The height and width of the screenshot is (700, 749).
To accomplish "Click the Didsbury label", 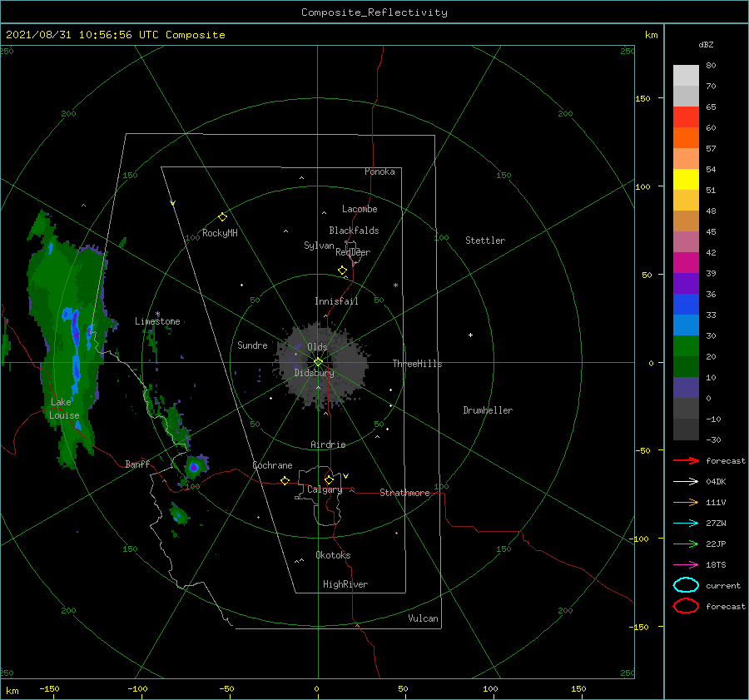I will pyautogui.click(x=315, y=373).
